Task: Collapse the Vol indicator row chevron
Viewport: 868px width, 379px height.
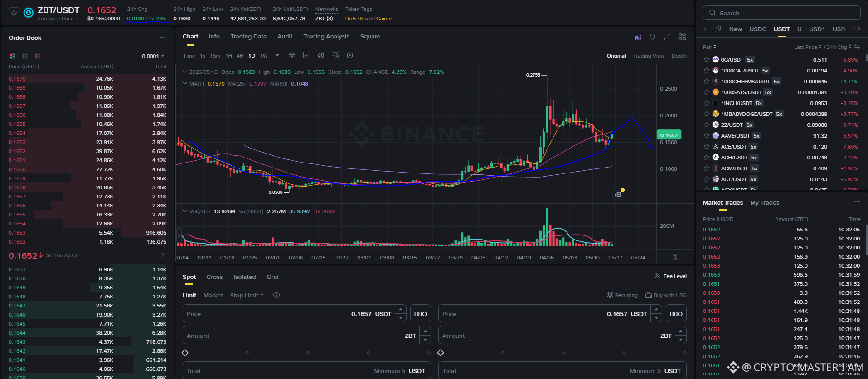Action: coord(185,211)
